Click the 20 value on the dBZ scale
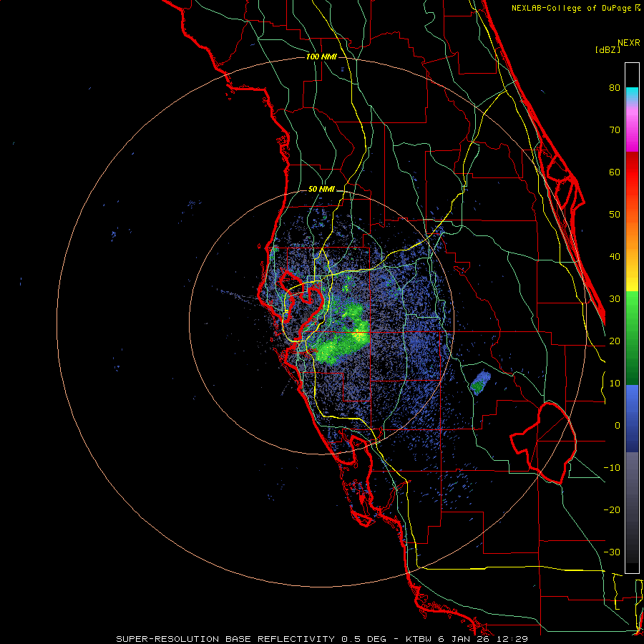This screenshot has width=644, height=644. click(x=615, y=341)
